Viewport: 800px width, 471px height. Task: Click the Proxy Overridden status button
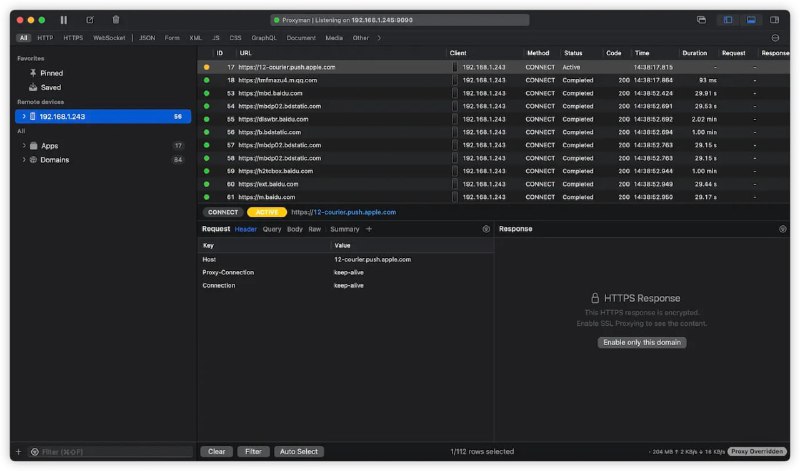pos(757,452)
